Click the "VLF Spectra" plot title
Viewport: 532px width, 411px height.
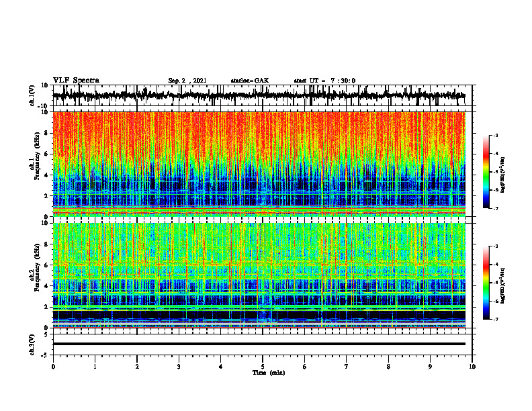76,81
